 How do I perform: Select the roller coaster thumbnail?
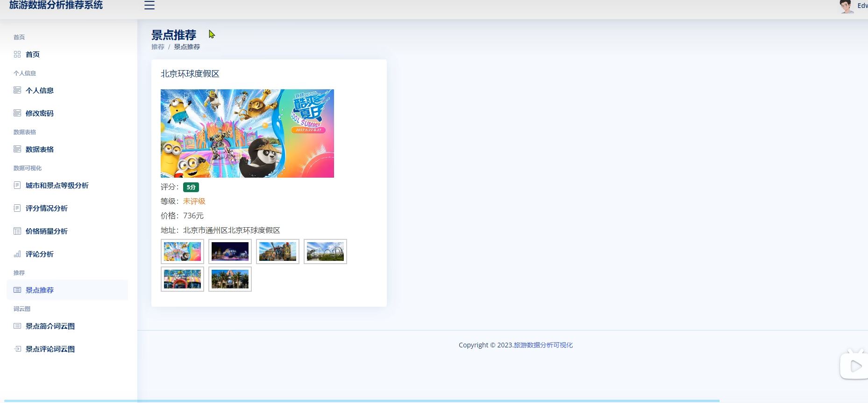pyautogui.click(x=325, y=252)
